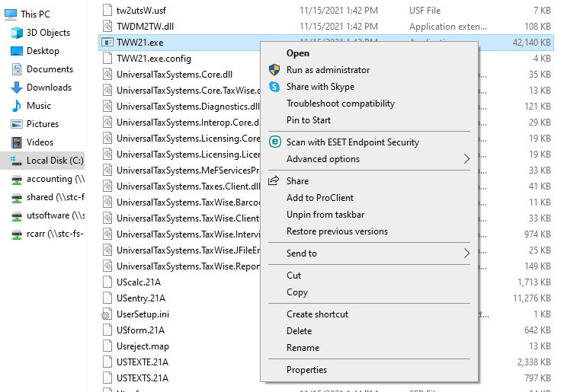The height and width of the screenshot is (392, 567).
Task: Click the TWW21.exe application icon
Action: pos(107,43)
